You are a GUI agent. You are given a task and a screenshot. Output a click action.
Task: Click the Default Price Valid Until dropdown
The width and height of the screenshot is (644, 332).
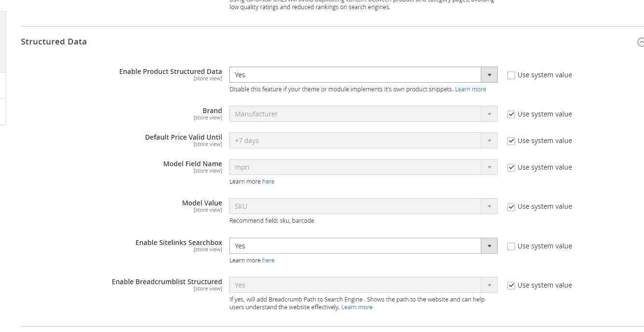point(363,141)
